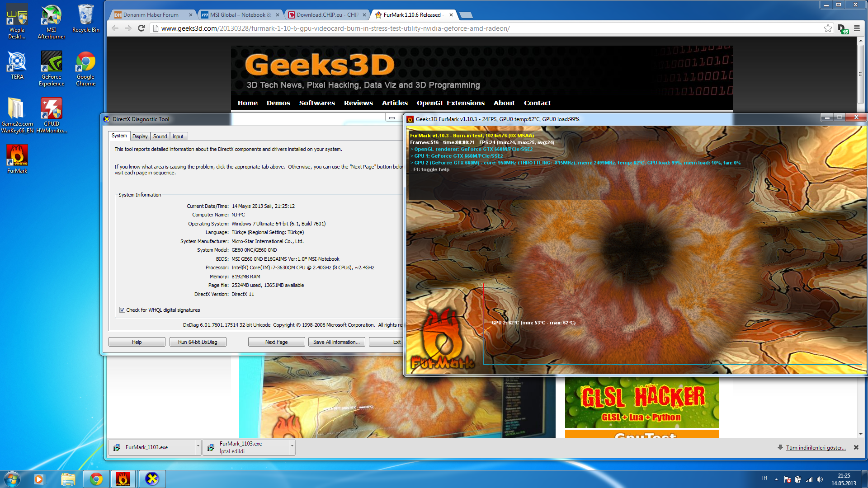The width and height of the screenshot is (868, 488).
Task: Click the Action Center flag tray icon
Action: point(787,479)
